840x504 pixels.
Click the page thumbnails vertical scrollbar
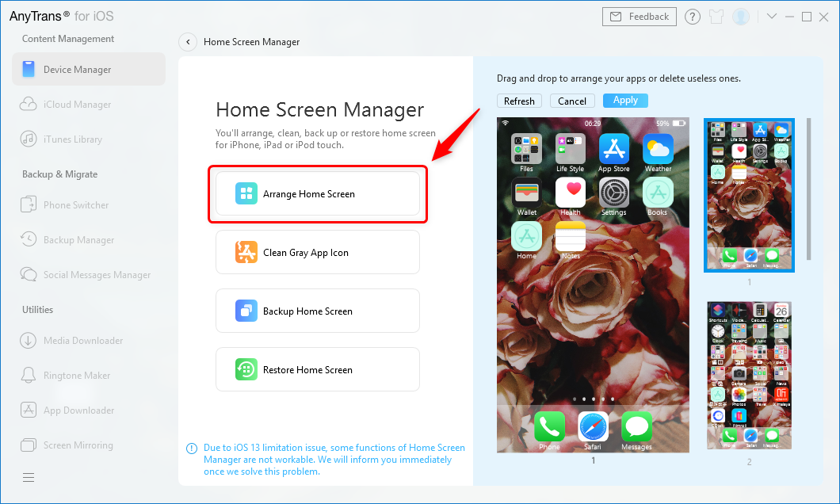808,190
